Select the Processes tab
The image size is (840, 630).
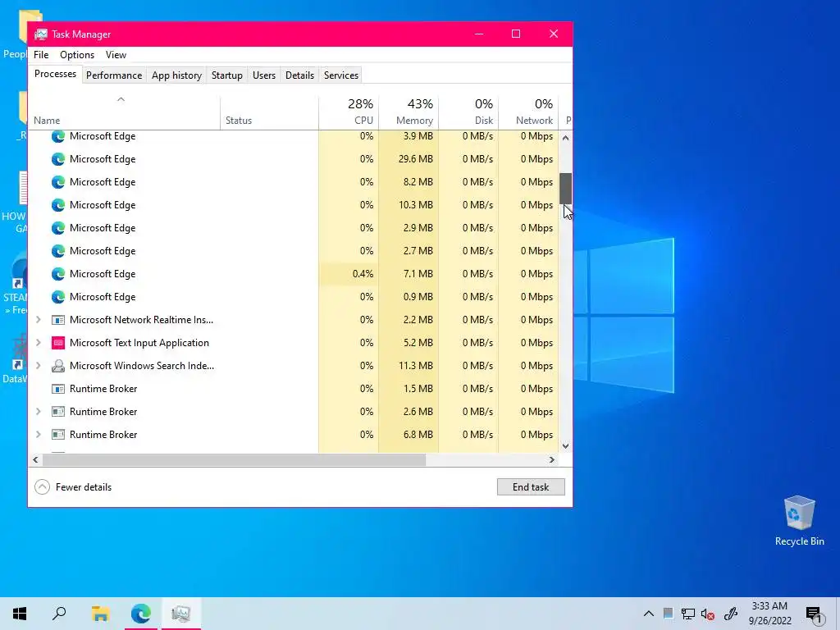[x=55, y=74]
